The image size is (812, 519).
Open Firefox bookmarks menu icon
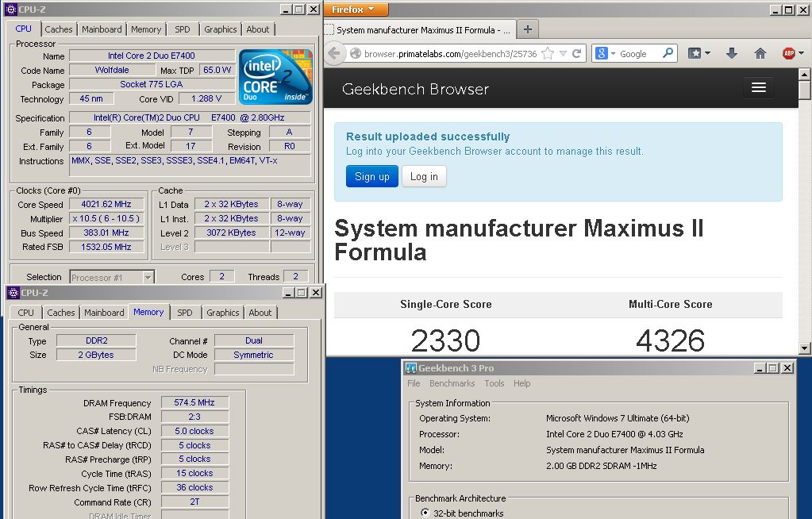click(x=698, y=53)
